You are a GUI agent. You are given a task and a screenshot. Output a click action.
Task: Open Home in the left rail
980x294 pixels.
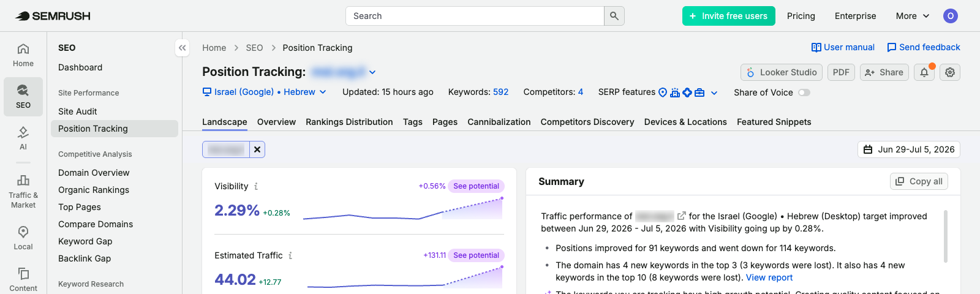tap(23, 55)
